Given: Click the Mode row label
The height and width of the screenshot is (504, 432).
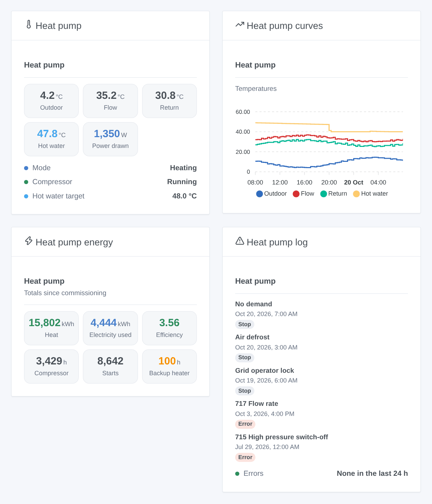Looking at the screenshot, I should point(41,168).
